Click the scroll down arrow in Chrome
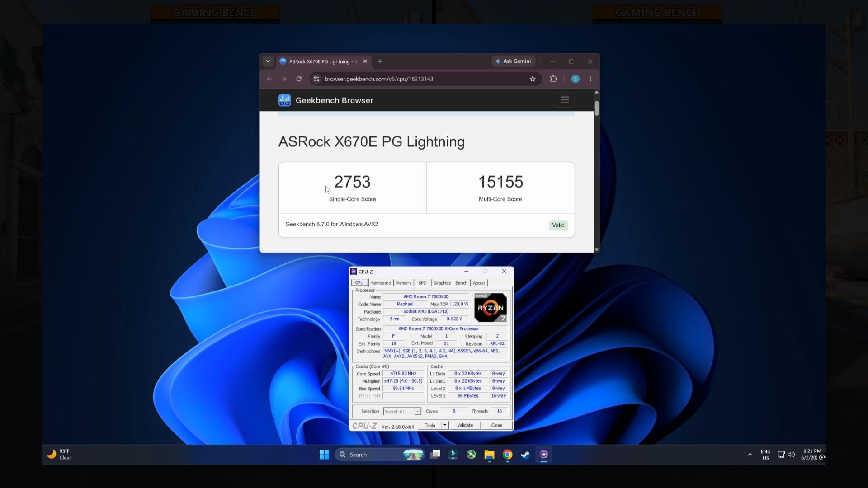This screenshot has width=868, height=488. 597,249
